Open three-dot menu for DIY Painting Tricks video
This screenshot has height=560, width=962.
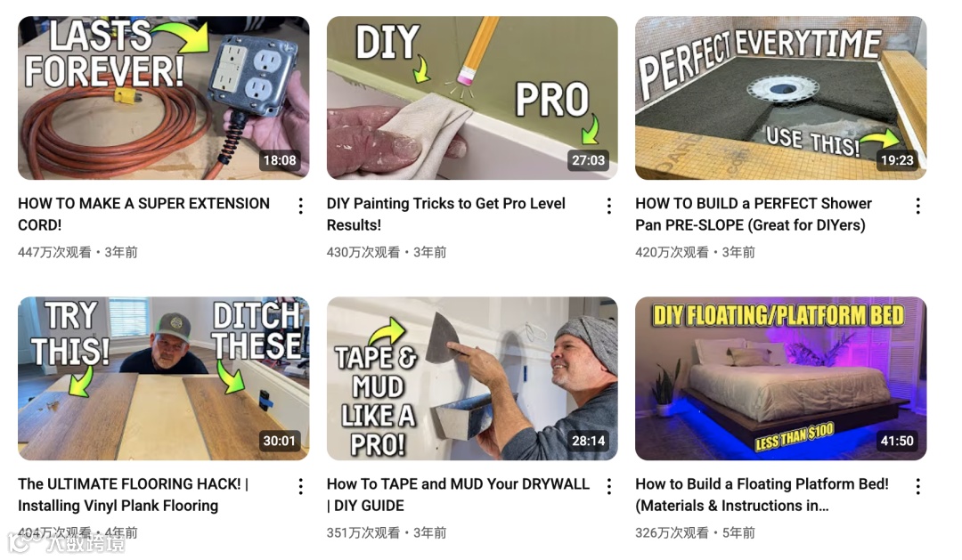click(x=608, y=206)
